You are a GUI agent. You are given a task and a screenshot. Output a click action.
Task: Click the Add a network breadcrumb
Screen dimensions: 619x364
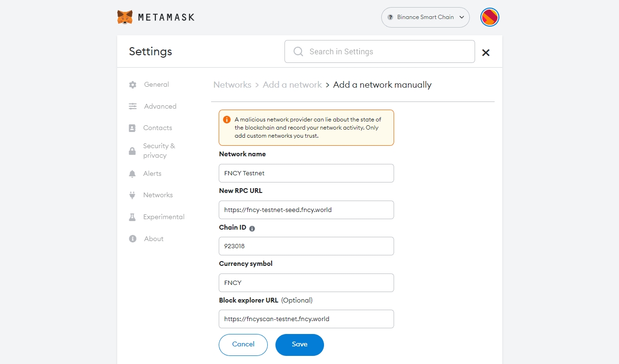tap(292, 85)
